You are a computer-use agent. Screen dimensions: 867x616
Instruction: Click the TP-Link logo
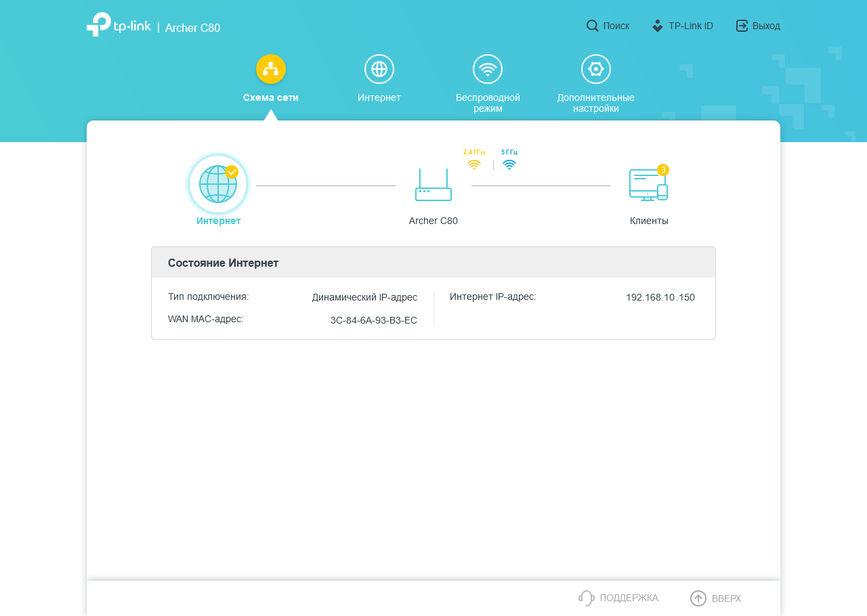pyautogui.click(x=119, y=25)
